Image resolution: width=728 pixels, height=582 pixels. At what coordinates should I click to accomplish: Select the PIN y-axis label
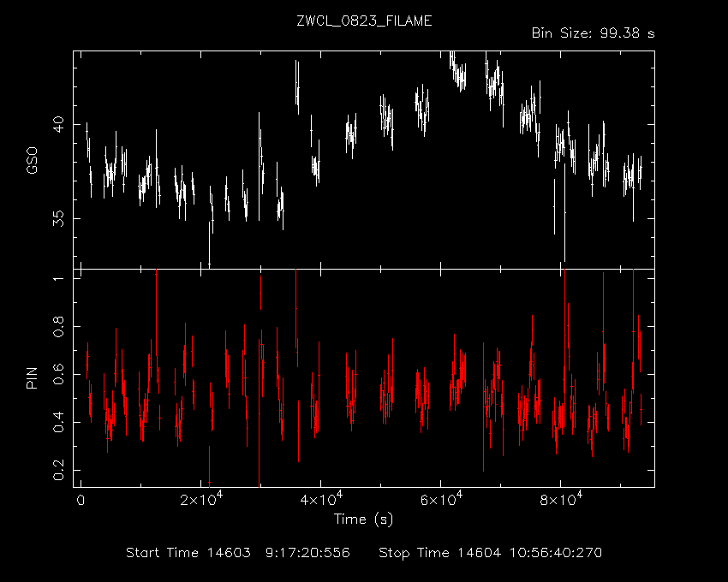(32, 377)
